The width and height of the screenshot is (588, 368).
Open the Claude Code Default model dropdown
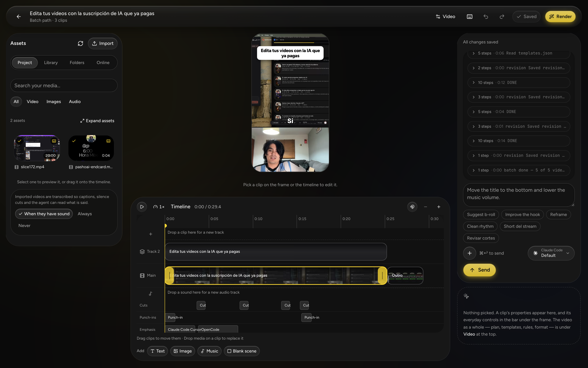pyautogui.click(x=551, y=253)
